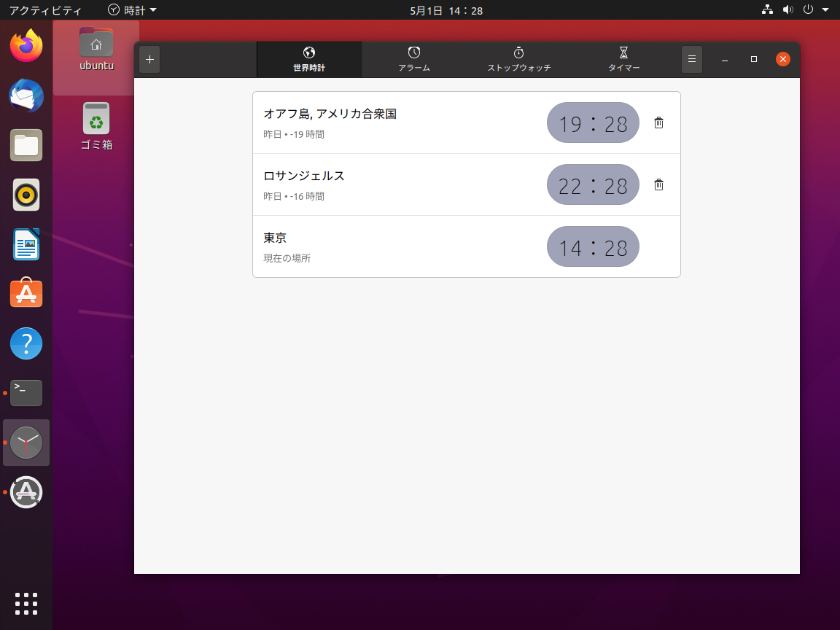Launch the Terminal from the dock
Image resolution: width=840 pixels, height=630 pixels.
pyautogui.click(x=26, y=393)
